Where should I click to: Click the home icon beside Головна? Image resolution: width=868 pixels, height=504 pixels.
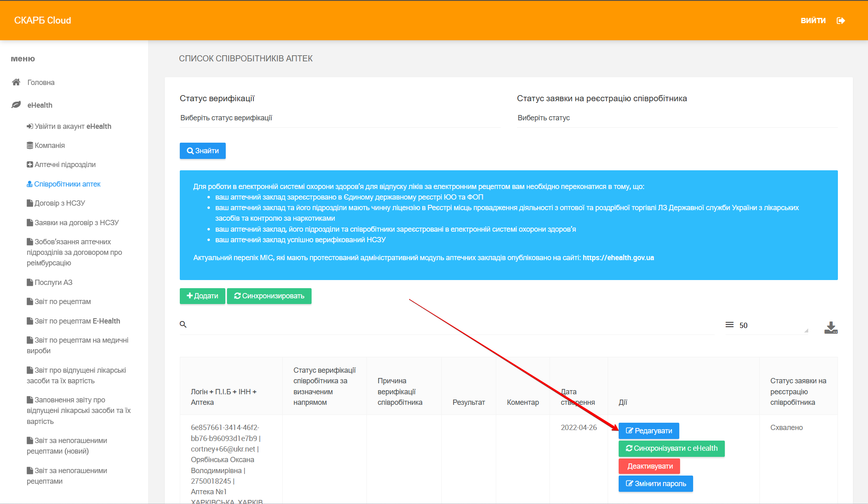click(x=16, y=82)
